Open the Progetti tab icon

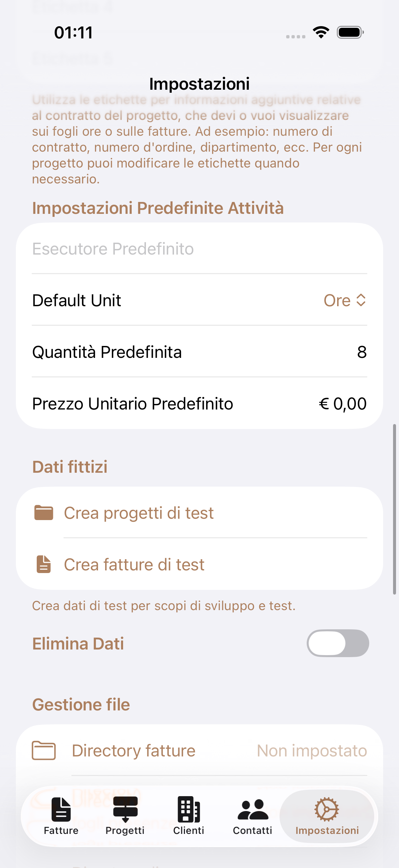[125, 809]
